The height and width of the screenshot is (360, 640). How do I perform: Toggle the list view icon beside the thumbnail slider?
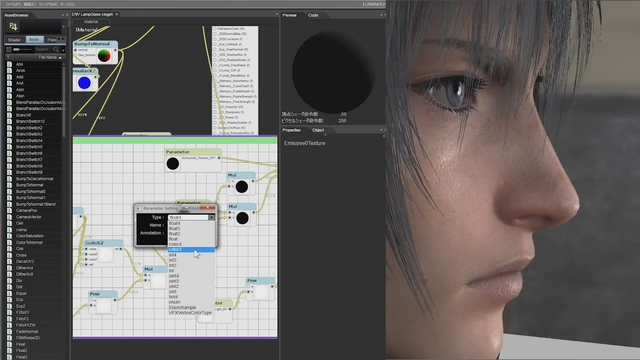pos(9,49)
